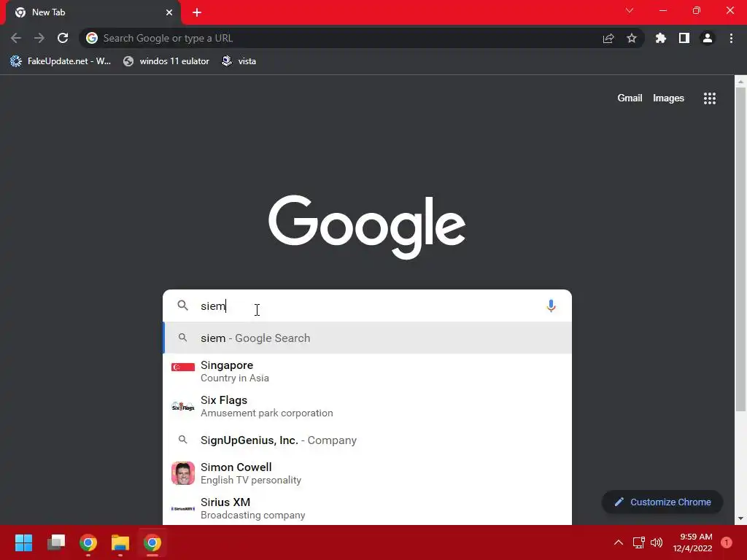Click the Google logo

pos(367,226)
